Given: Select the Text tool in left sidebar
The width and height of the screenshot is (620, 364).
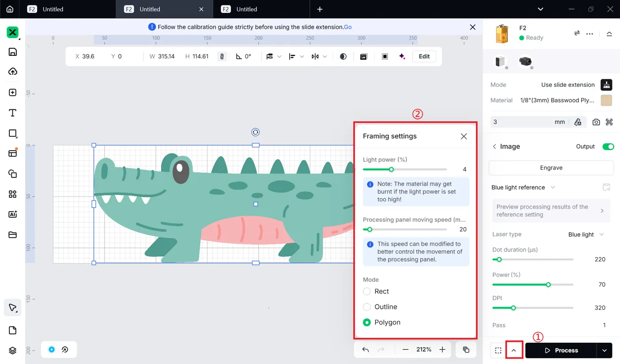Looking at the screenshot, I should (x=12, y=113).
